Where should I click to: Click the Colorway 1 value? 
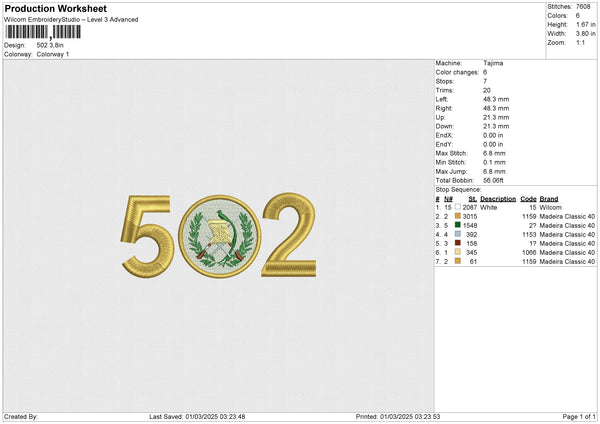tap(53, 54)
